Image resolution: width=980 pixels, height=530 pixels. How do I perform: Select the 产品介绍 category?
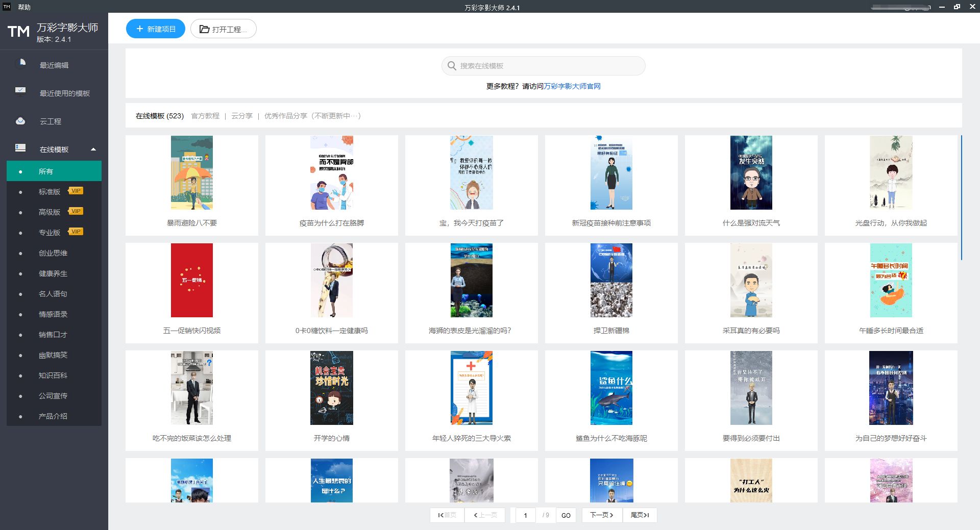coord(54,416)
